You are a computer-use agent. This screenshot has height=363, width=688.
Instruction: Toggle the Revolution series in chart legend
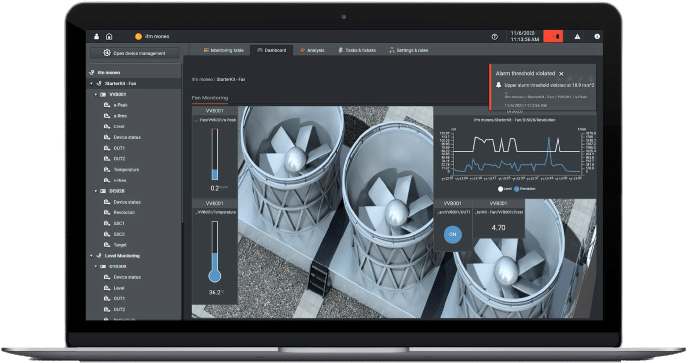coord(525,189)
